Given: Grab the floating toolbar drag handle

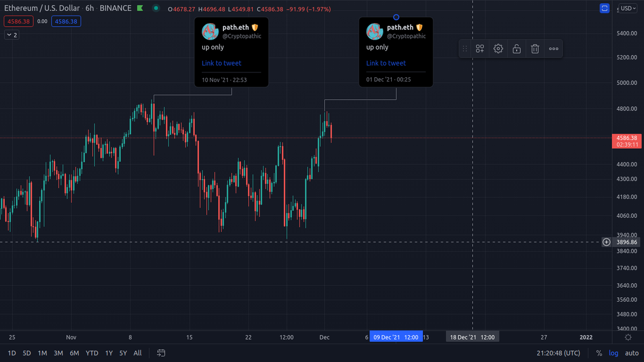Looking at the screenshot, I should pyautogui.click(x=465, y=49).
